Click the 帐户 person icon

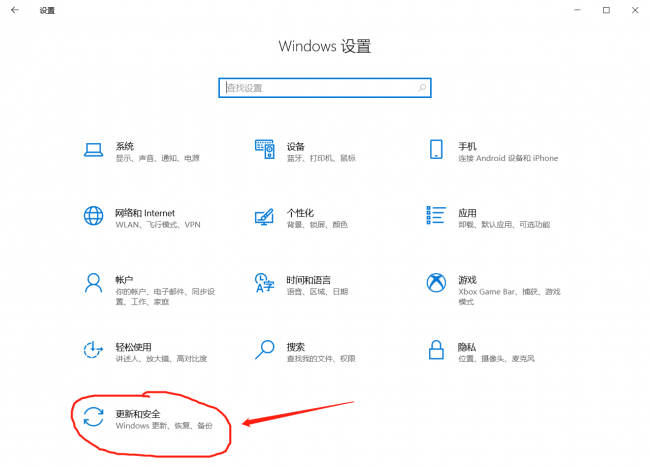(93, 283)
